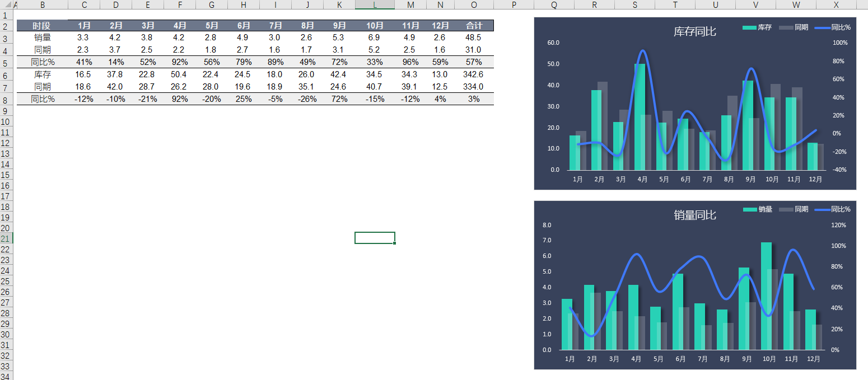
Task: Select cell with value 96%
Action: pyautogui.click(x=410, y=62)
